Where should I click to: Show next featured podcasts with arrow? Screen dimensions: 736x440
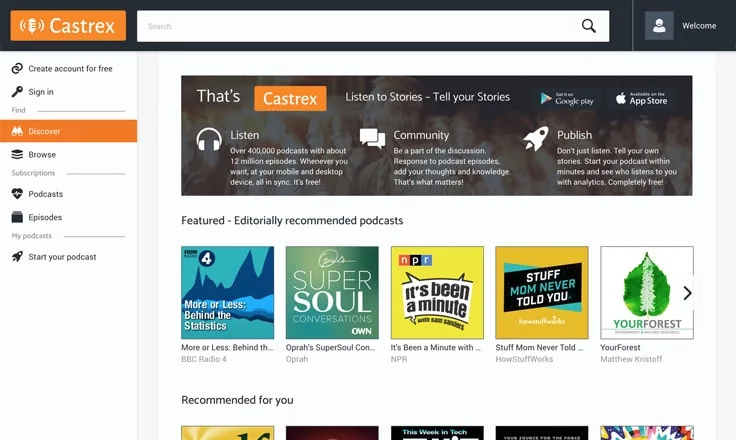(687, 293)
